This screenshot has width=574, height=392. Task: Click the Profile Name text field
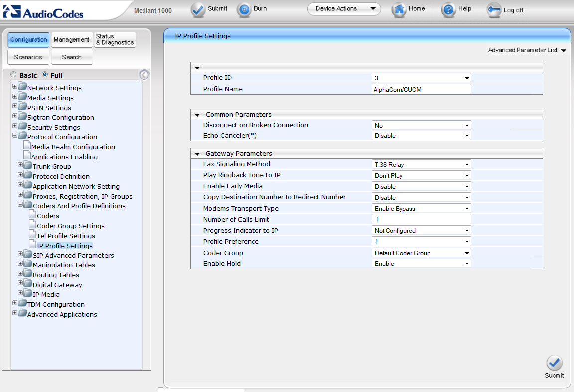tap(422, 89)
